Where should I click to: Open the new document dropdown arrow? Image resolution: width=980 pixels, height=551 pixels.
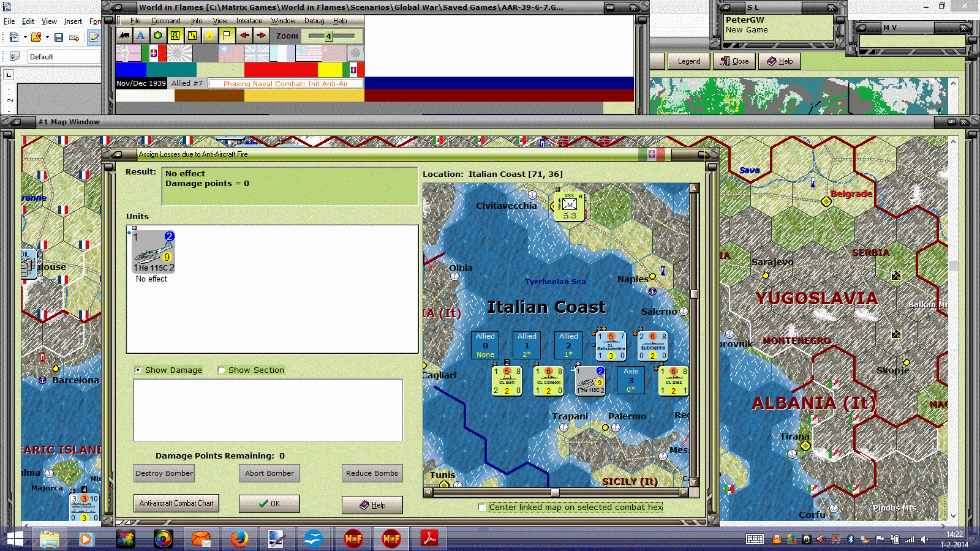pyautogui.click(x=25, y=37)
